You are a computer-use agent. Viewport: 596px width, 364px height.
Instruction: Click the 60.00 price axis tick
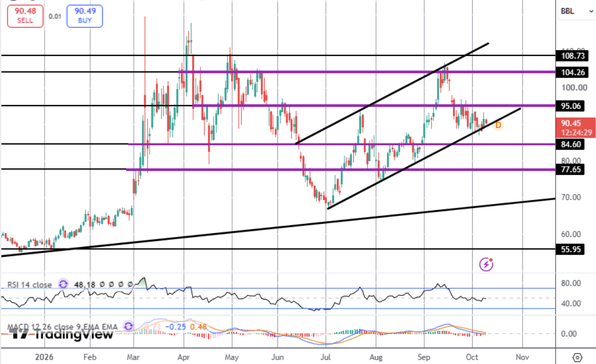(x=571, y=234)
